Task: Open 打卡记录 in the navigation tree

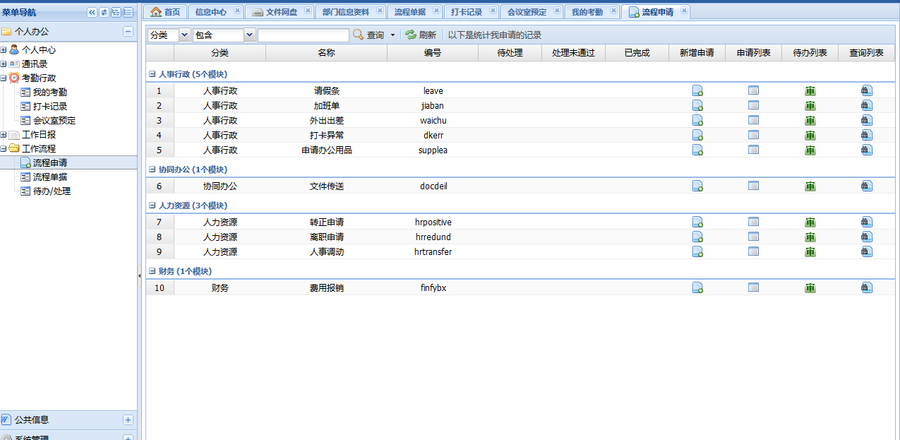Action: click(x=50, y=106)
